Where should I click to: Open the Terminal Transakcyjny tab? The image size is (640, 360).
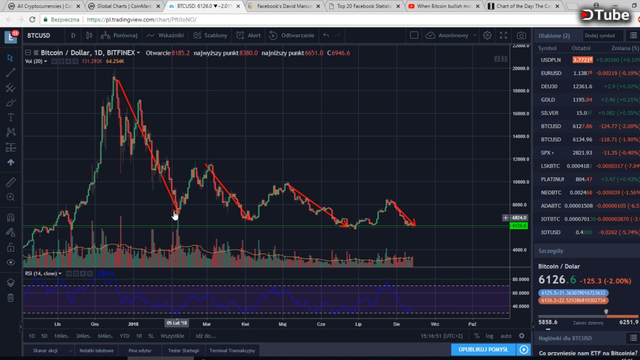(232, 351)
